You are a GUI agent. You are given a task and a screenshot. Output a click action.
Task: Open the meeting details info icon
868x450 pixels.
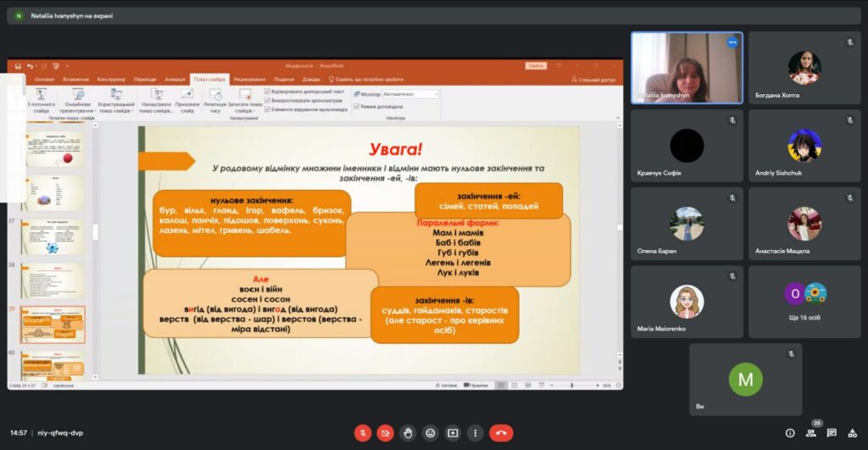click(x=790, y=433)
